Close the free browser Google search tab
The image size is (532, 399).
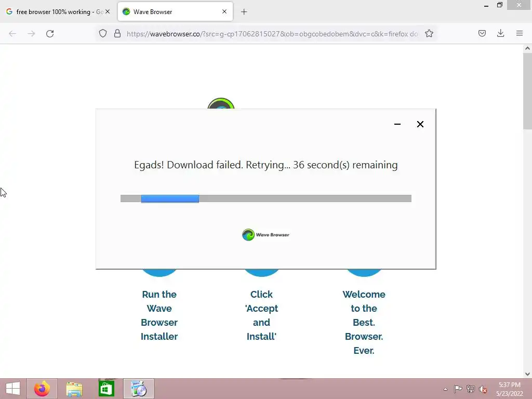click(x=108, y=11)
